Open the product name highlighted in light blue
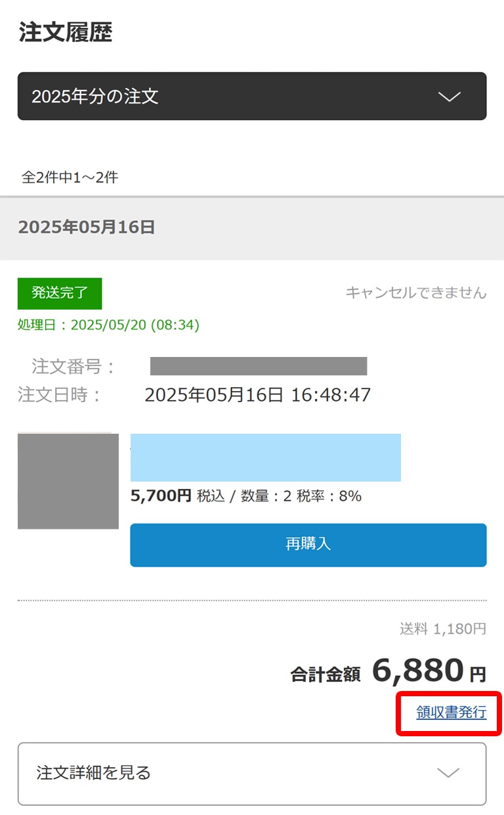Screen dimensions: 504x815 265,457
